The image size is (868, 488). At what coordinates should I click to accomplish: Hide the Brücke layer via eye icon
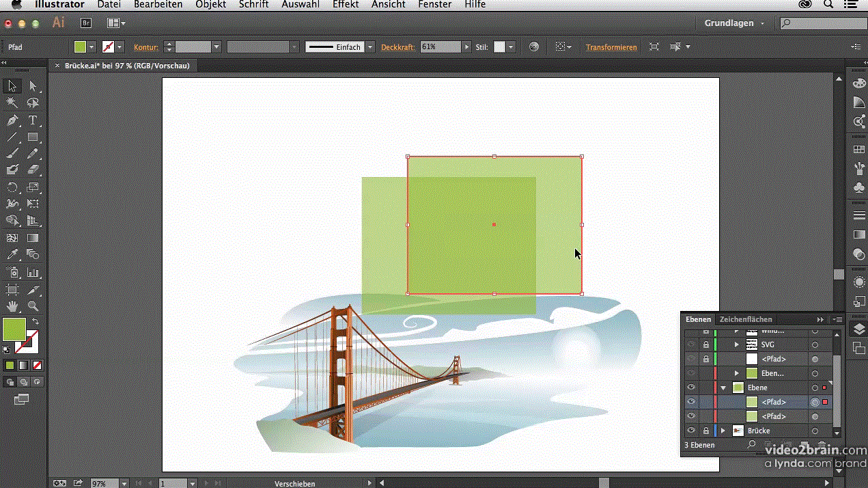click(691, 431)
